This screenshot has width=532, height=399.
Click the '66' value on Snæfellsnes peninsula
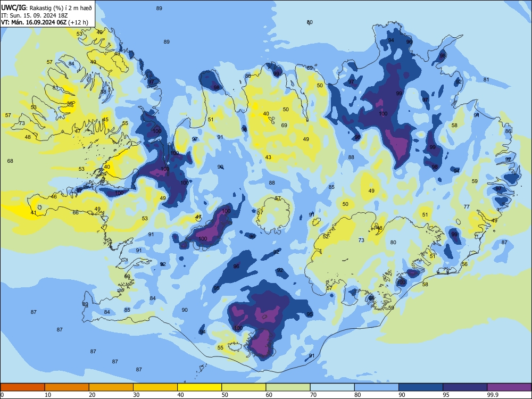point(76,213)
